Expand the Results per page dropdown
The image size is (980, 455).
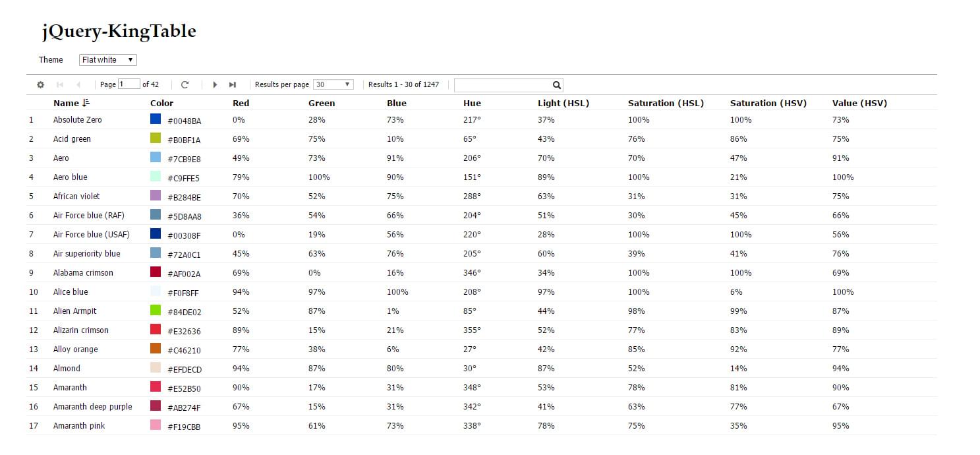(333, 84)
